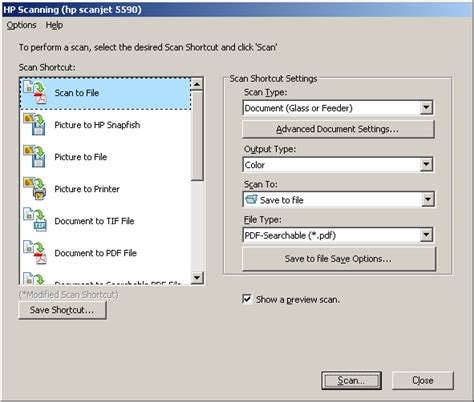Click the Document to TIF File icon
Screen dimensions: 474x402
pos(35,220)
